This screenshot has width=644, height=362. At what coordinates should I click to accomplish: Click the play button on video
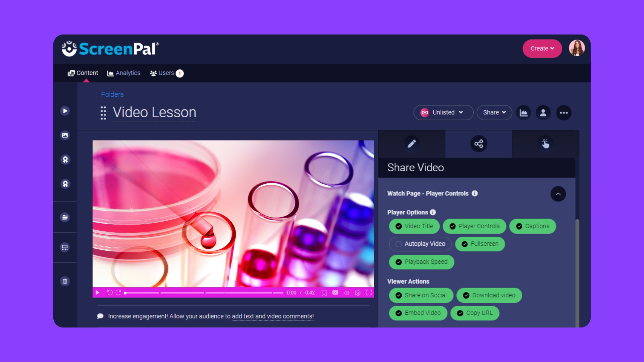[x=98, y=292]
